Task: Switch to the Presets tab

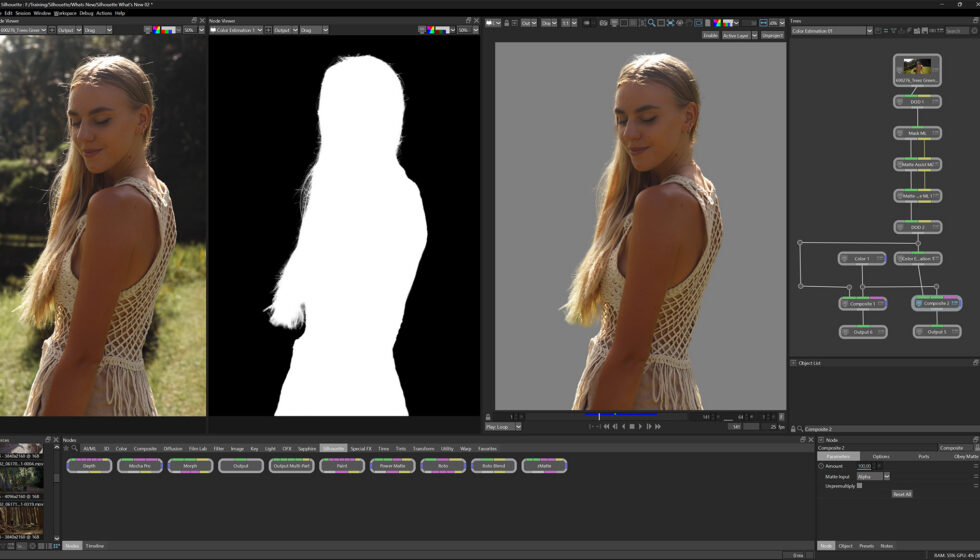Action: coord(866,546)
